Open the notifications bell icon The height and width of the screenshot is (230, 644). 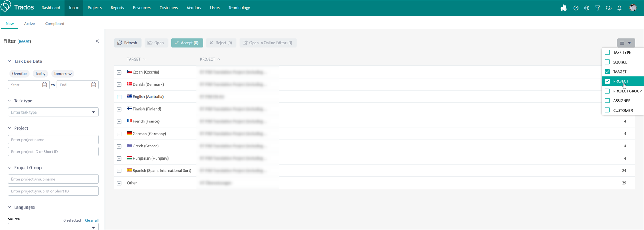coord(619,8)
